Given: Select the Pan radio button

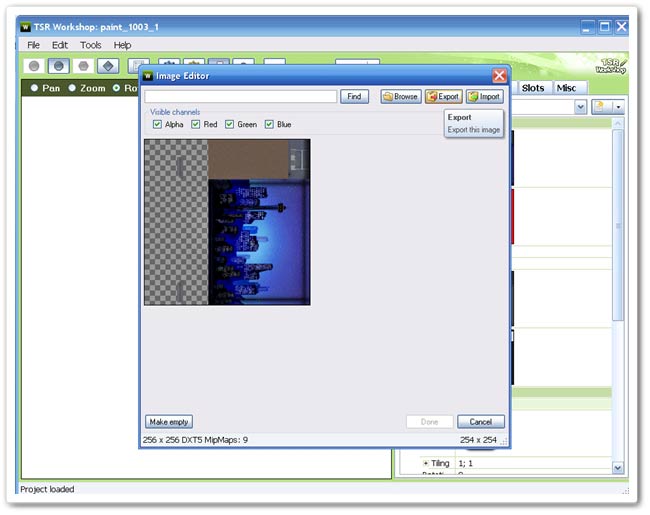Looking at the screenshot, I should click(35, 88).
